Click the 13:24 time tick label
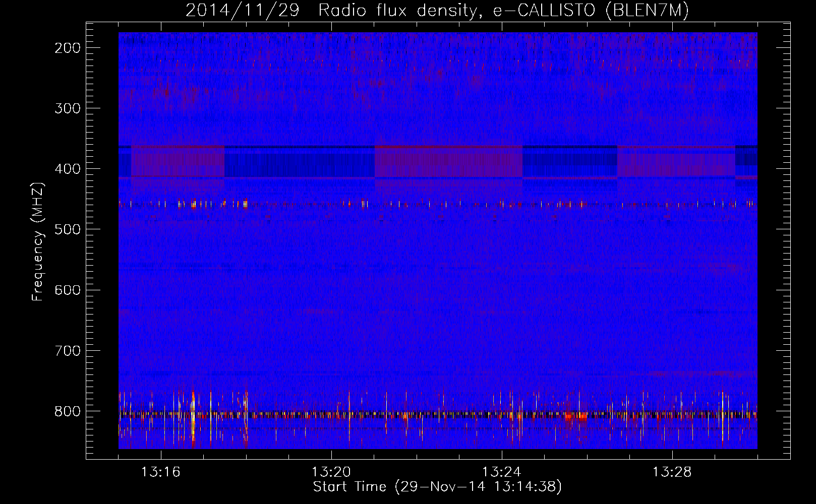Screen dimensions: 816x504 (501, 472)
